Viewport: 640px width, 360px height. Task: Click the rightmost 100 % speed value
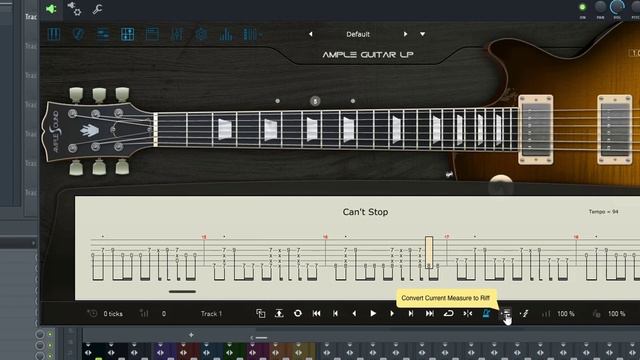(x=616, y=314)
